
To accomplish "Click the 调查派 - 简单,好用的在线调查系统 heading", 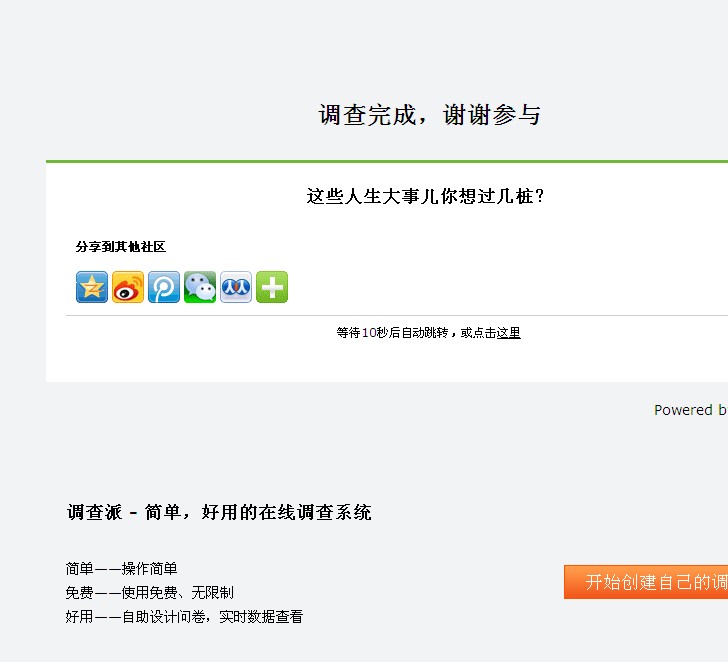I will [x=219, y=513].
